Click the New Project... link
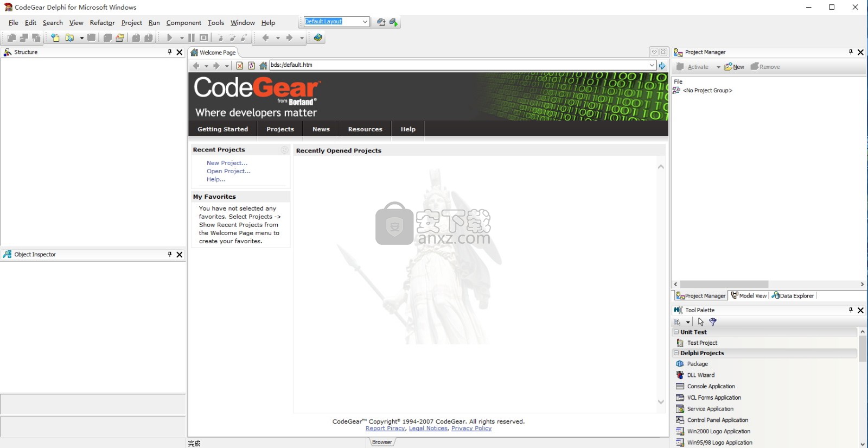Screen dimensions: 868x448 [227, 163]
